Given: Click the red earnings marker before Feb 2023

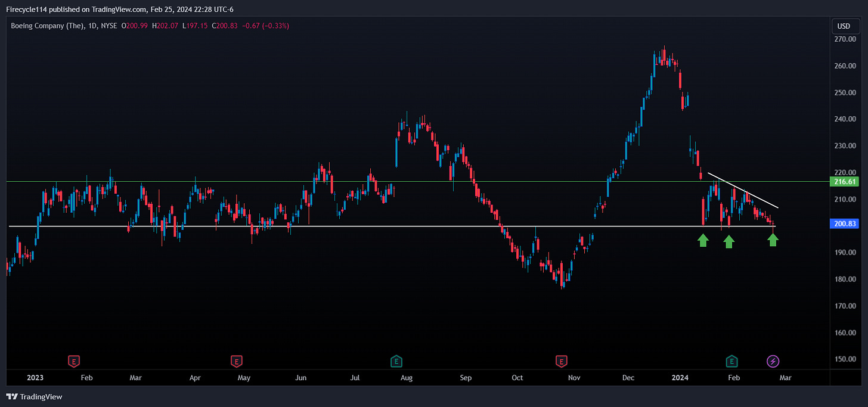Looking at the screenshot, I should (74, 361).
